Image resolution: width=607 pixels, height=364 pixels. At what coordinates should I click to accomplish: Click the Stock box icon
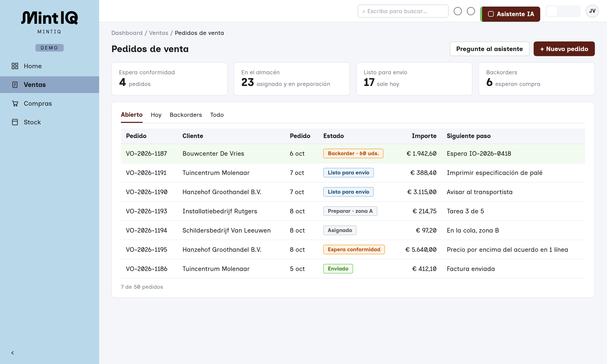click(15, 122)
